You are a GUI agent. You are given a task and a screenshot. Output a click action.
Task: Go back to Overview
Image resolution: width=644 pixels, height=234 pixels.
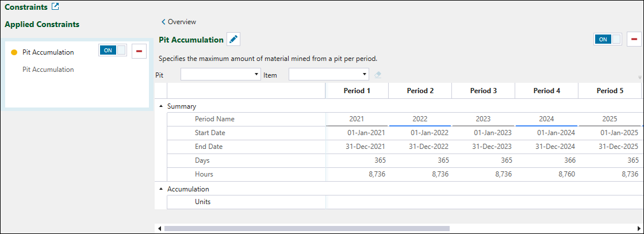[179, 22]
